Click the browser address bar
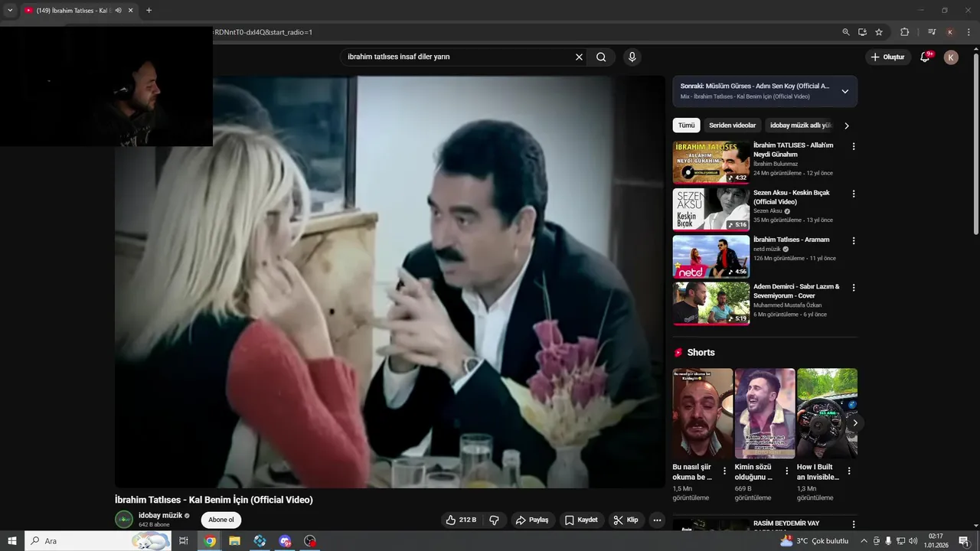This screenshot has height=551, width=980. point(524,32)
